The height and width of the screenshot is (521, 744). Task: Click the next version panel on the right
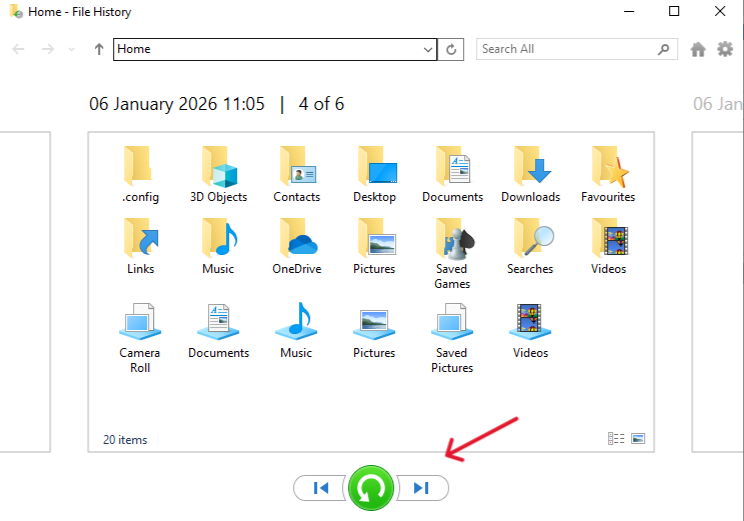(717, 292)
